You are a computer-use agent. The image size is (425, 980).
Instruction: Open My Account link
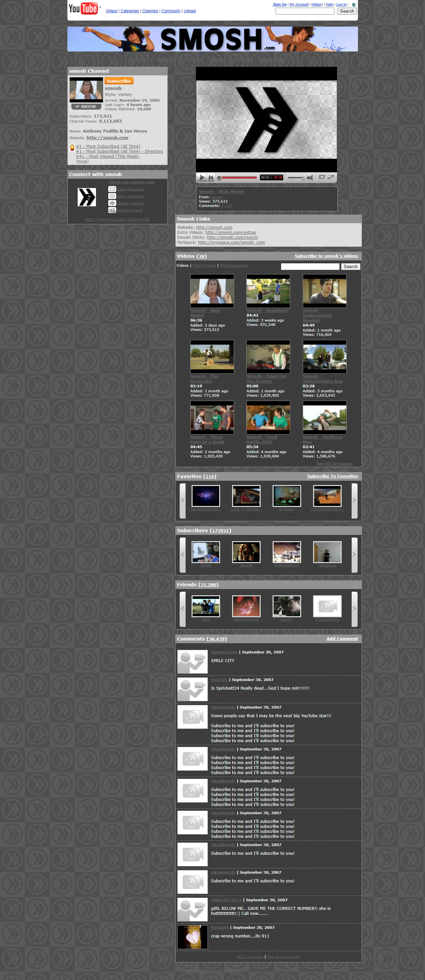(299, 5)
